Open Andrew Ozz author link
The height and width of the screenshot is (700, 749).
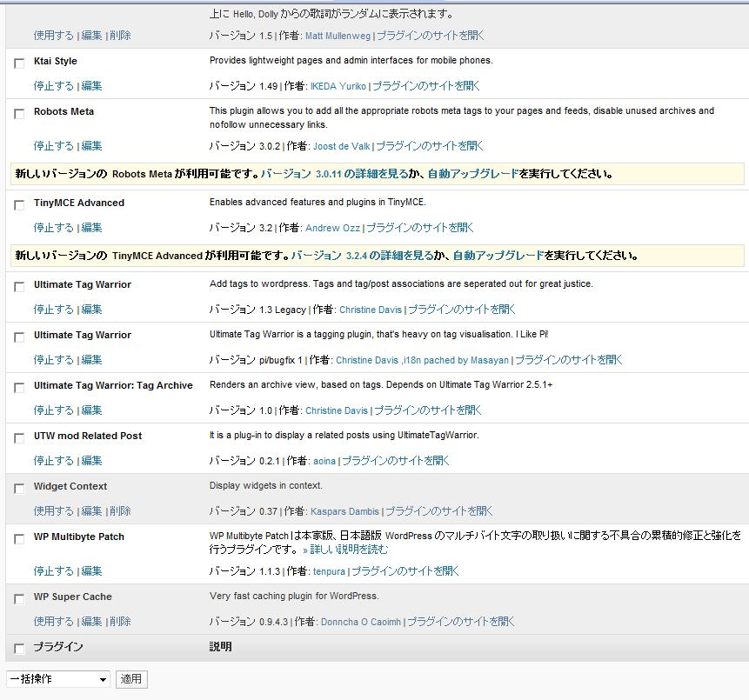332,228
